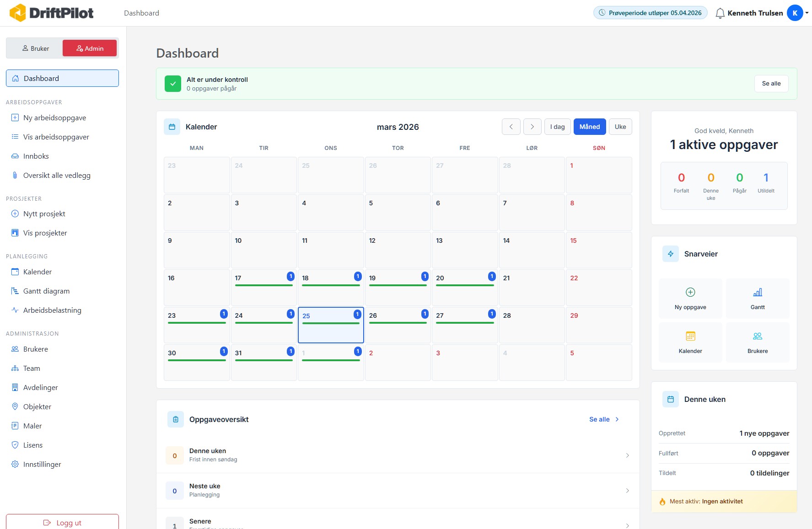812x529 pixels.
Task: Open Gantt shortcut in Snarveier
Action: pos(758,298)
